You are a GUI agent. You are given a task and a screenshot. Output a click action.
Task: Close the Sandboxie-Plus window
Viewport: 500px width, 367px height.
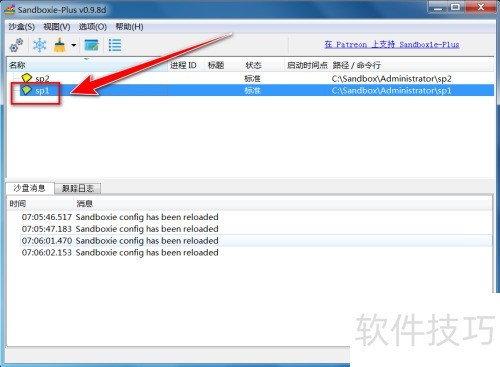(x=480, y=7)
